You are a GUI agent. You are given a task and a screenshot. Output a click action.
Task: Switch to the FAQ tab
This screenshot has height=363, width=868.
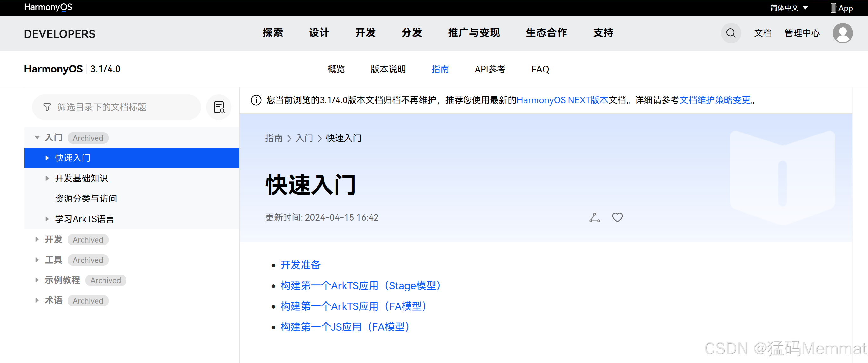coord(540,69)
